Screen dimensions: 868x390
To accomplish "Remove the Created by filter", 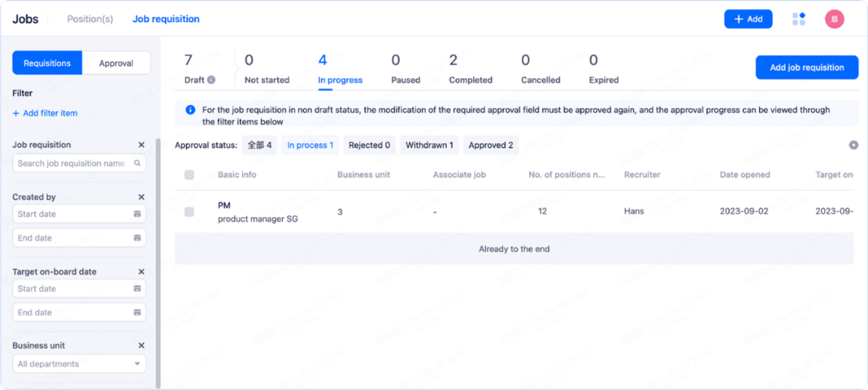I will coord(141,197).
